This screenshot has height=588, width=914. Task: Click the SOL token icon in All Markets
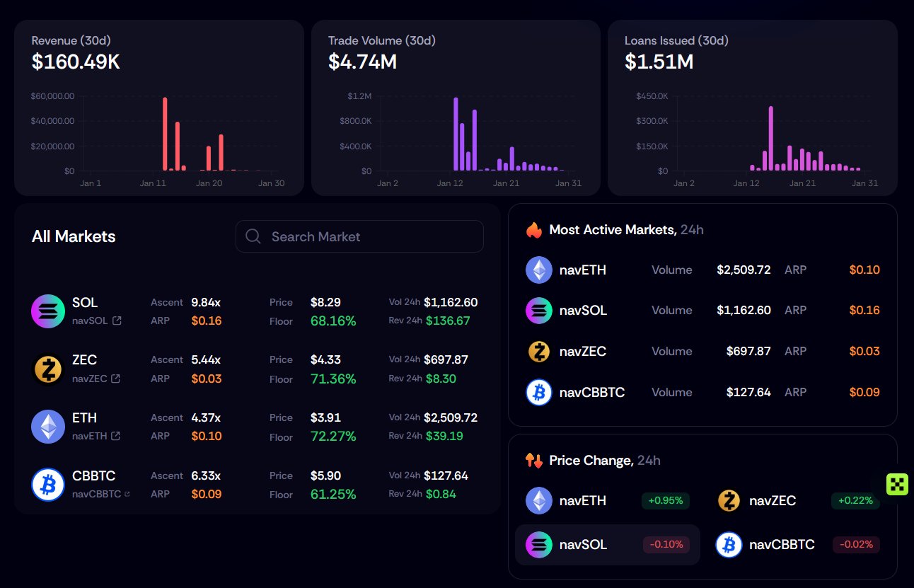pos(48,311)
